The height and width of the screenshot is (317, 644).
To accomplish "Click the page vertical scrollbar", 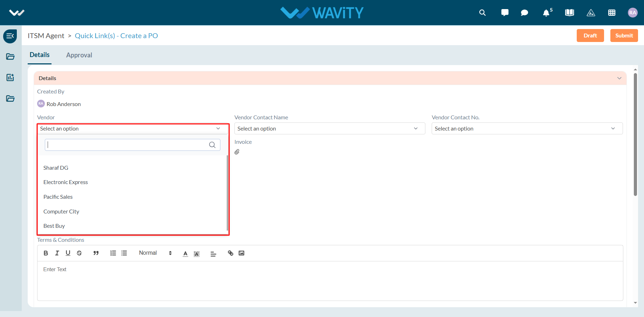I will 635,134.
